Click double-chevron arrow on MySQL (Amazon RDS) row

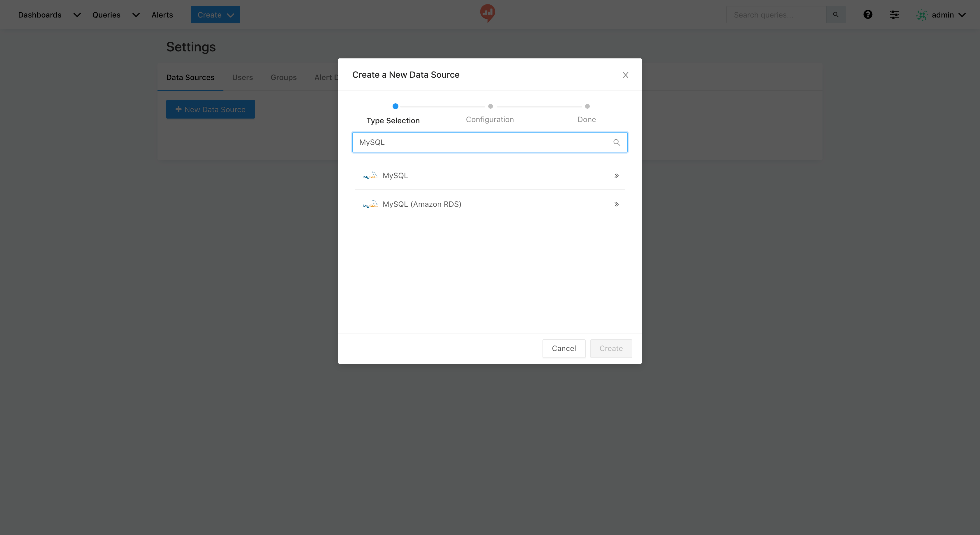coord(616,204)
